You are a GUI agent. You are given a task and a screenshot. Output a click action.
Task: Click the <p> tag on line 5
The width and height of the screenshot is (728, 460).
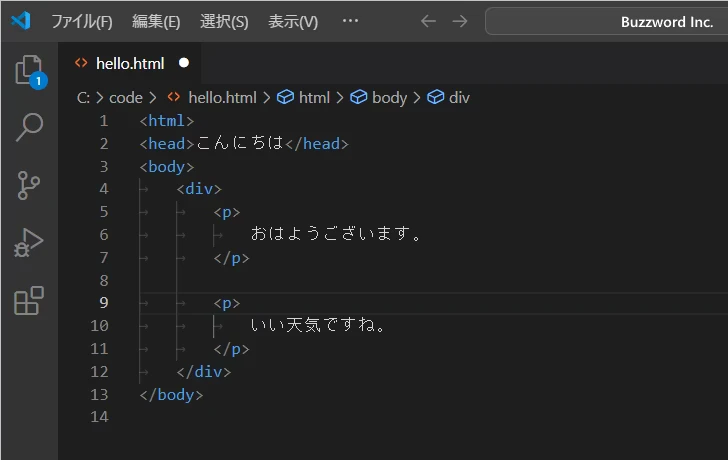click(x=227, y=212)
